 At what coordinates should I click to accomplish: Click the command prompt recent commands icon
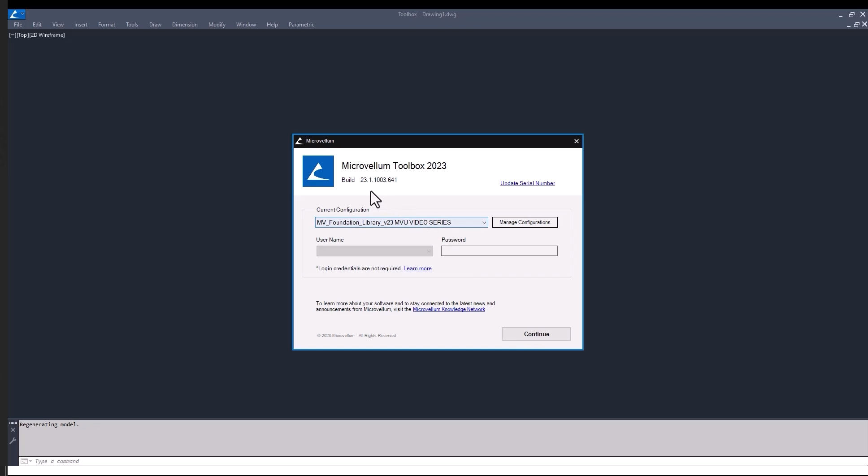click(26, 461)
